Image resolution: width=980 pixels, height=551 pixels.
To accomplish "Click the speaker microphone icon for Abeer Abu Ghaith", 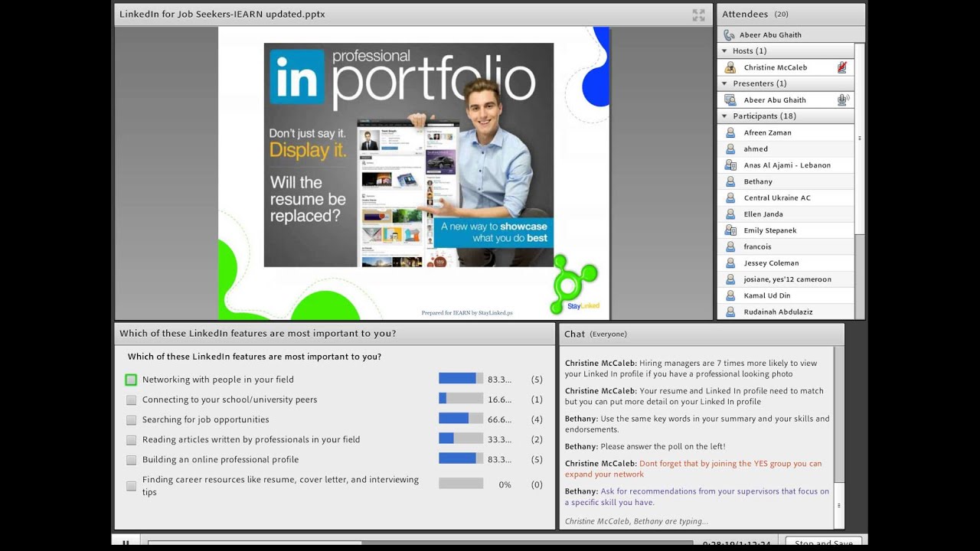I will point(843,99).
